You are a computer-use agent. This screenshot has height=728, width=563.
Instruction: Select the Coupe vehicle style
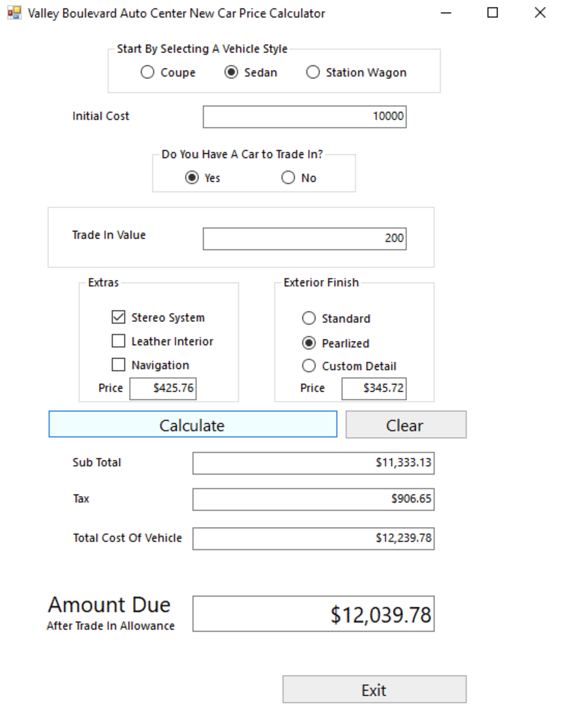[147, 72]
